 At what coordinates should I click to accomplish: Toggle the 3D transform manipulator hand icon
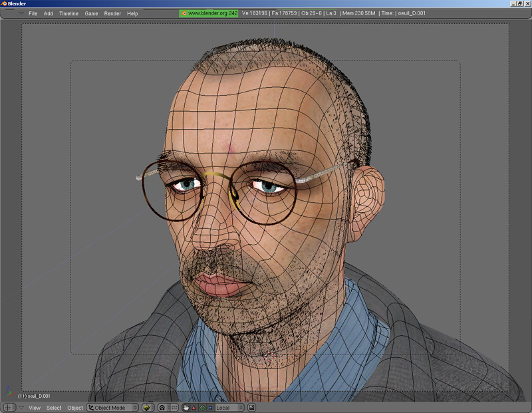click(x=186, y=408)
